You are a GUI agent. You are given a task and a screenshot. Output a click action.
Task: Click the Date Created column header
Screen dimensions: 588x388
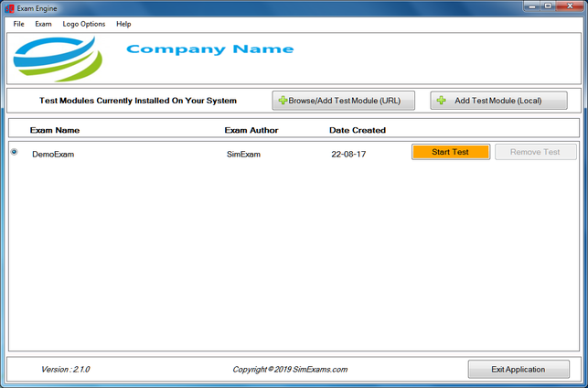[358, 130]
